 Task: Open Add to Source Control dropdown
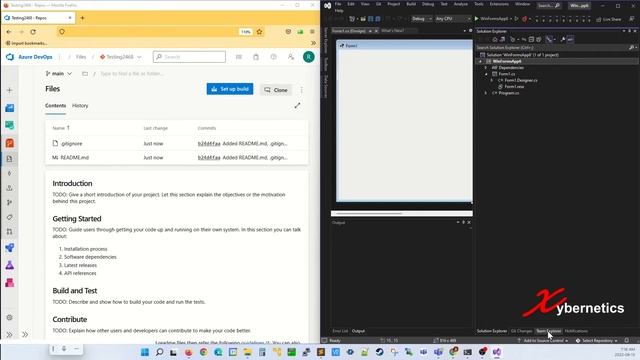[542, 340]
